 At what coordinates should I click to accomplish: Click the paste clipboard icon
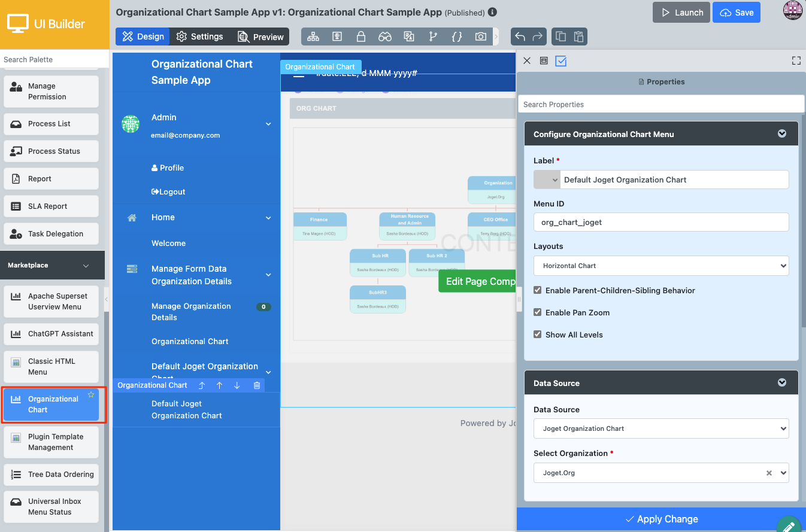578,37
